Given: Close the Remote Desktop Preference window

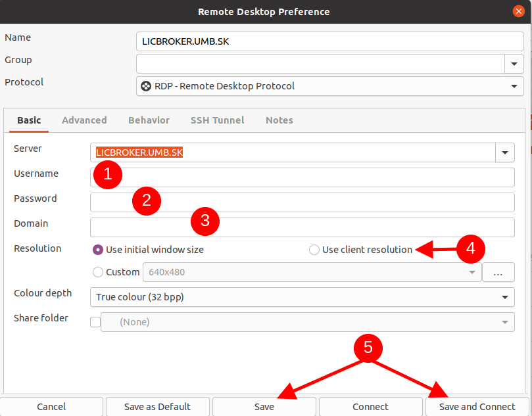Looking at the screenshot, I should (x=518, y=12).
